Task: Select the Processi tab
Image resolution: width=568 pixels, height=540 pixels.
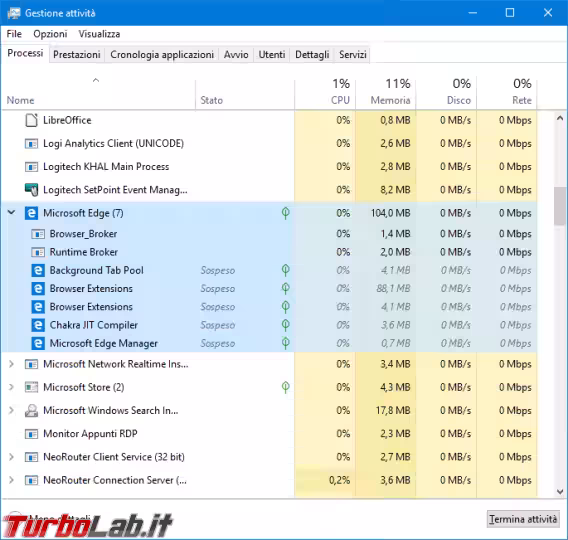Action: [25, 54]
